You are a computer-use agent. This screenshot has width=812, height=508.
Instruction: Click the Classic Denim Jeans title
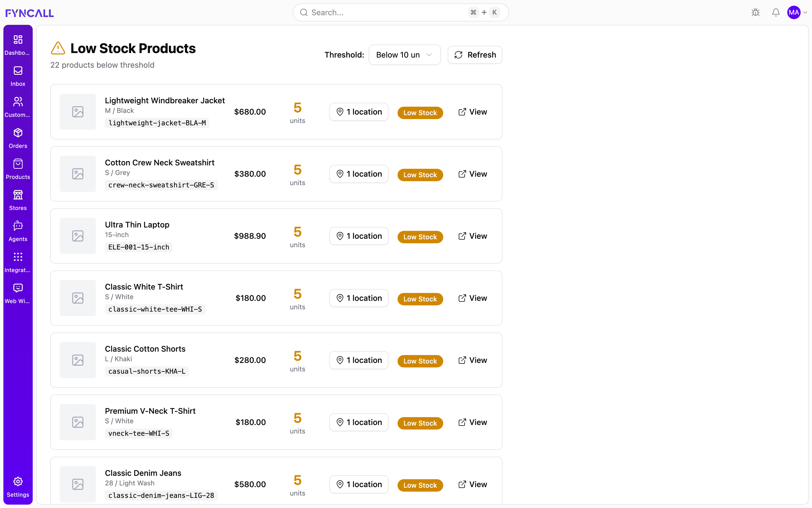point(143,473)
